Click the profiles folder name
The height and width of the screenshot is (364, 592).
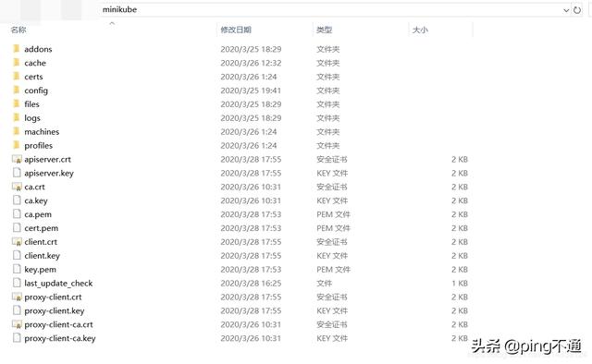[39, 146]
